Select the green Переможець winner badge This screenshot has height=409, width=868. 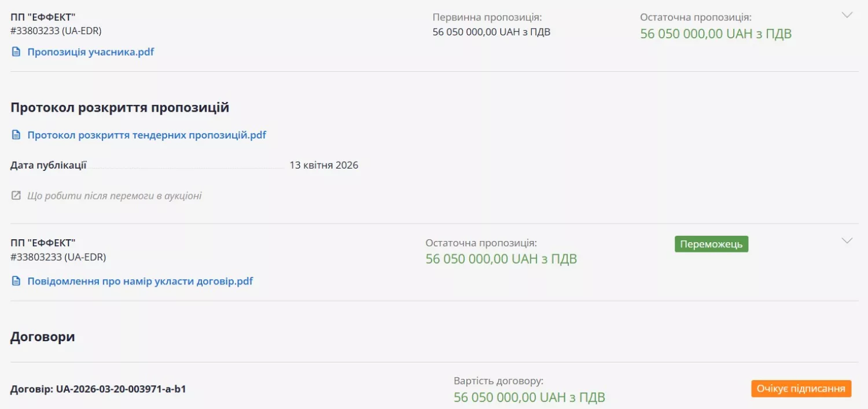pos(711,243)
